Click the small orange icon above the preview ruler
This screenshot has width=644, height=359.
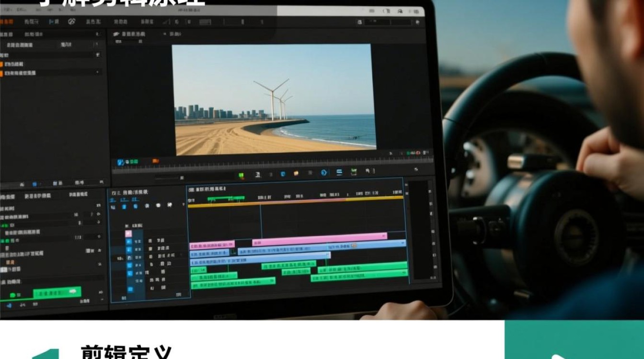pos(155,161)
